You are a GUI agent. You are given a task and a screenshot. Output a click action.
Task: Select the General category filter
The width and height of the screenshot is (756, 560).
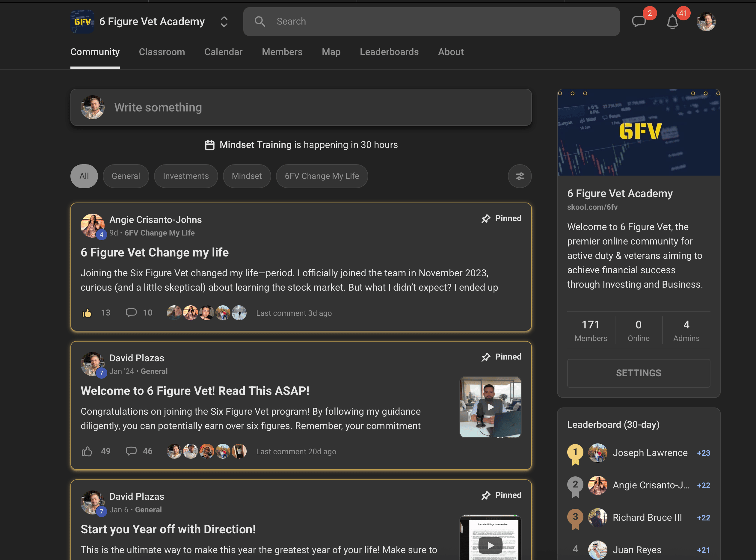tap(126, 176)
